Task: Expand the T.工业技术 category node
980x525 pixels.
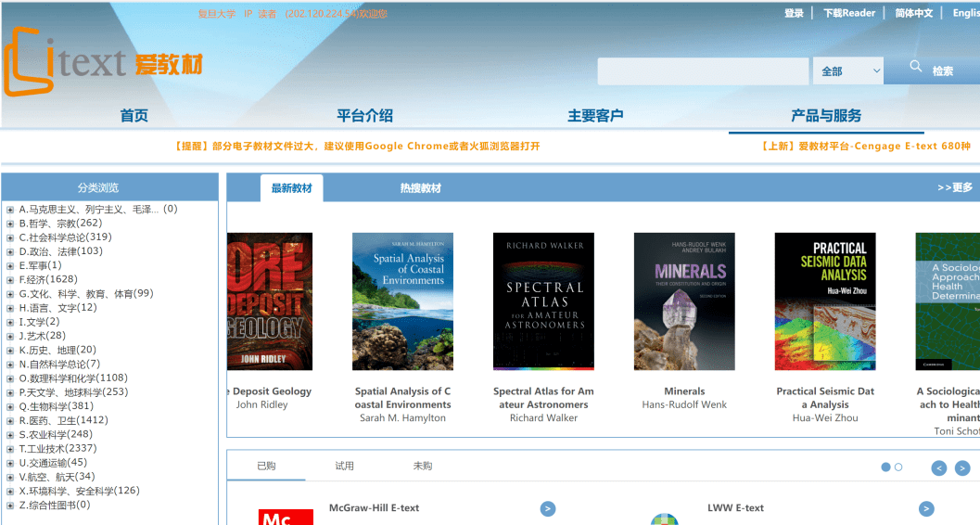Action: [10, 449]
